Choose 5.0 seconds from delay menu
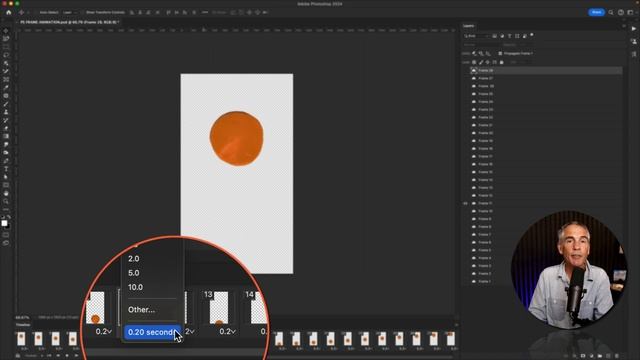 click(x=134, y=273)
